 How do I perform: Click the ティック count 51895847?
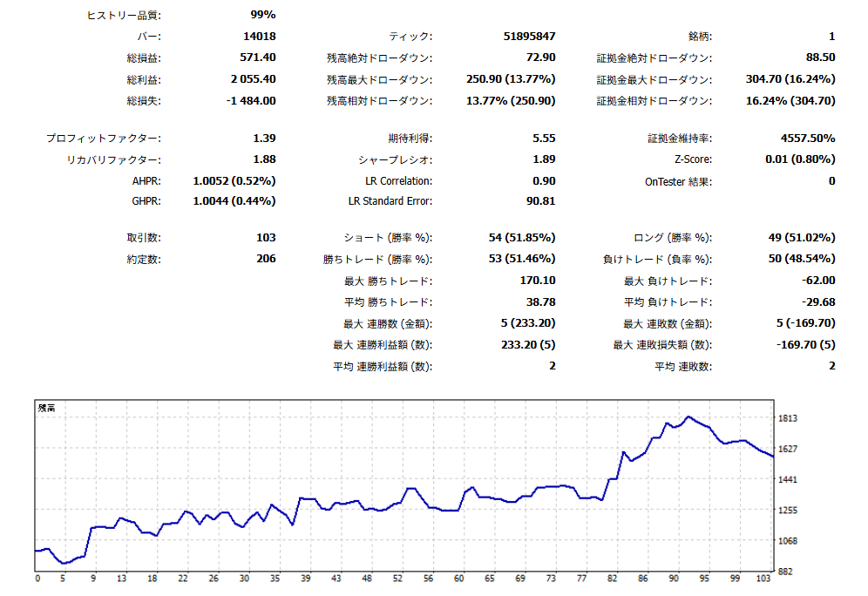pos(529,37)
